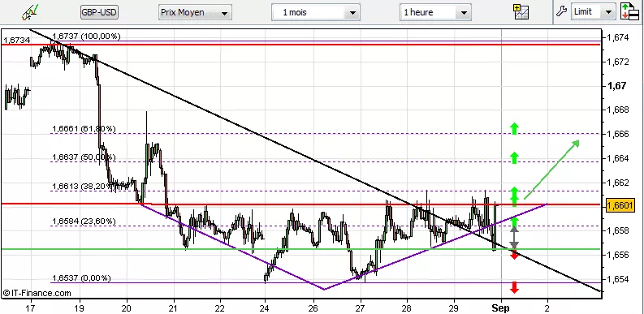Select the 1,6584 (23,60%) Fibonacci label

point(84,222)
